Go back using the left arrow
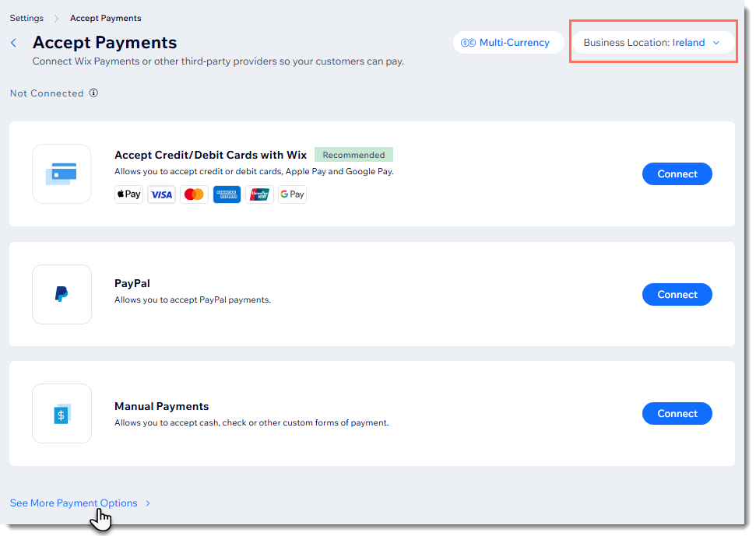The width and height of the screenshot is (756, 536). tap(13, 43)
